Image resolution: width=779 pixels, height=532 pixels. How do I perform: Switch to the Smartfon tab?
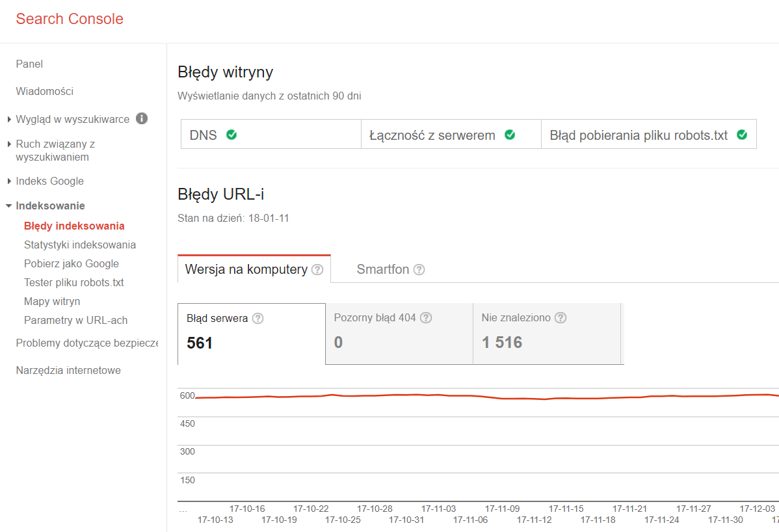click(391, 269)
